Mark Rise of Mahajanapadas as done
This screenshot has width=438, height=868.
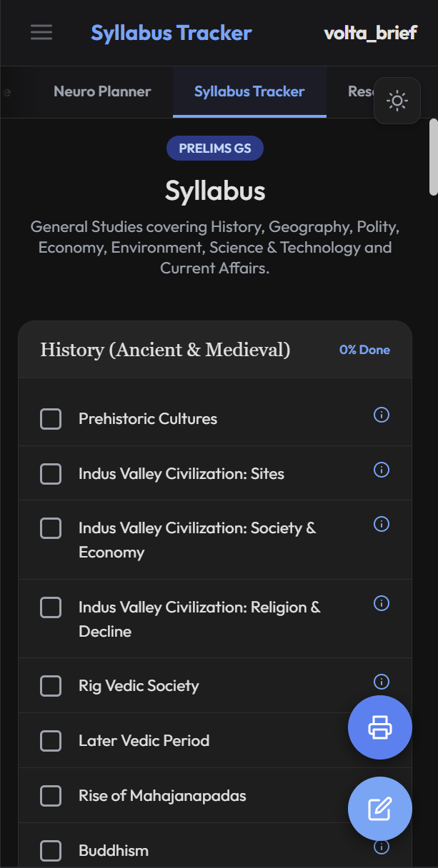(51, 795)
